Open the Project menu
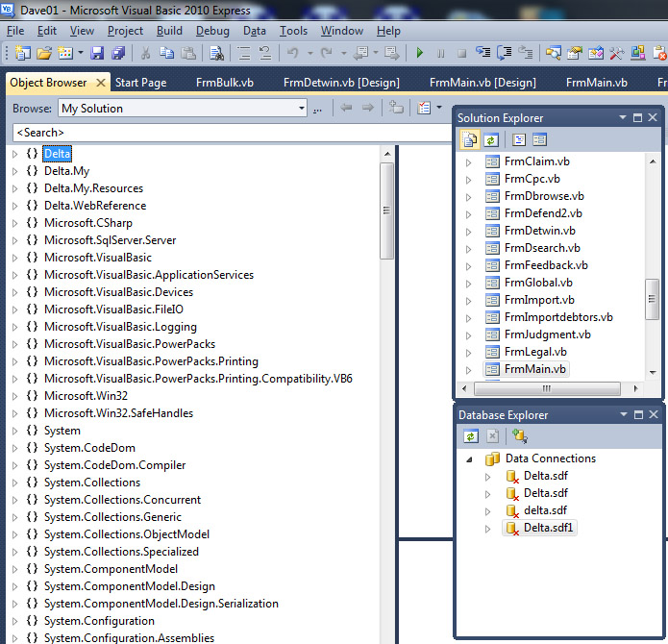 (x=125, y=31)
